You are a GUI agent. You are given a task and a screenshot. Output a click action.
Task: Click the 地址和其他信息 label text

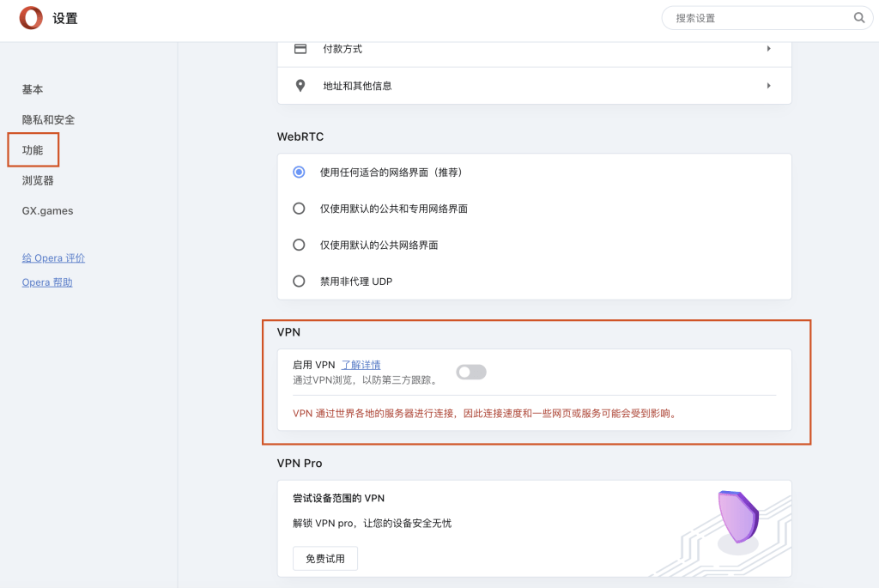click(x=357, y=86)
